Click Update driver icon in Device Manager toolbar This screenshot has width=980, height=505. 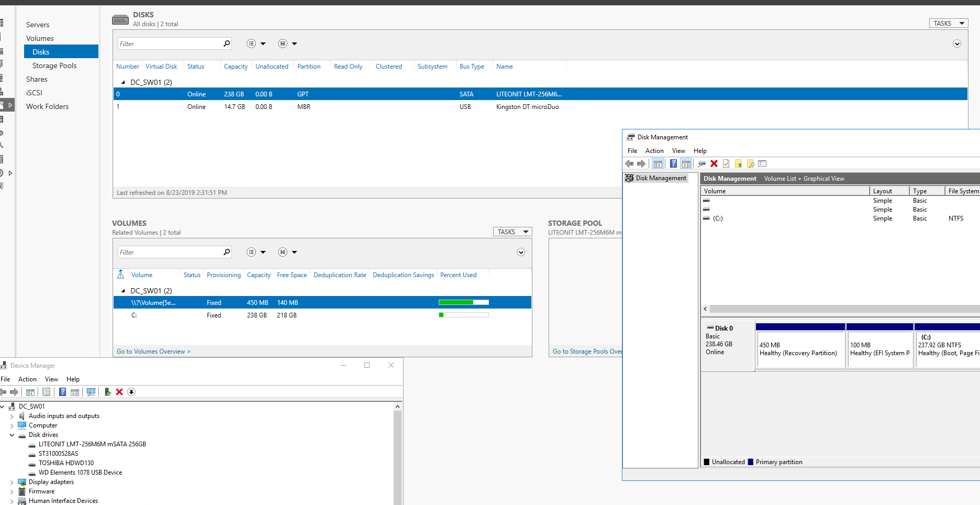[x=107, y=392]
